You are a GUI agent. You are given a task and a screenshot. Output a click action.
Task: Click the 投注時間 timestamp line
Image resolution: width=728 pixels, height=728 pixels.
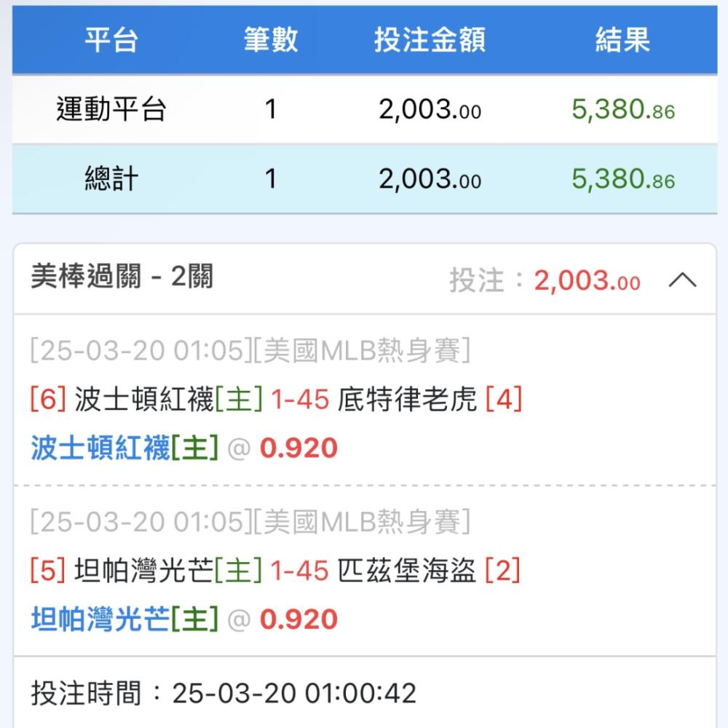pos(223,693)
